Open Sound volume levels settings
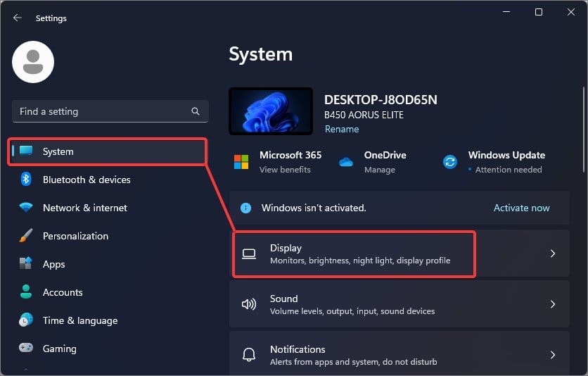 tap(400, 304)
